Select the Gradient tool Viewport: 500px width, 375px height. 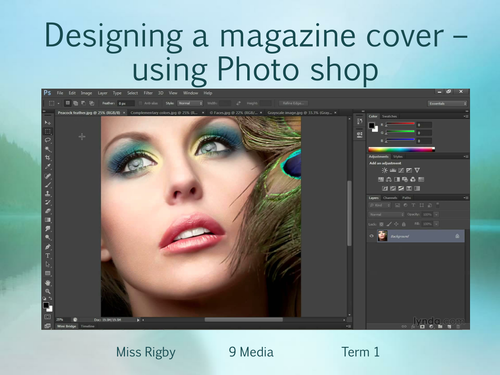pyautogui.click(x=48, y=220)
